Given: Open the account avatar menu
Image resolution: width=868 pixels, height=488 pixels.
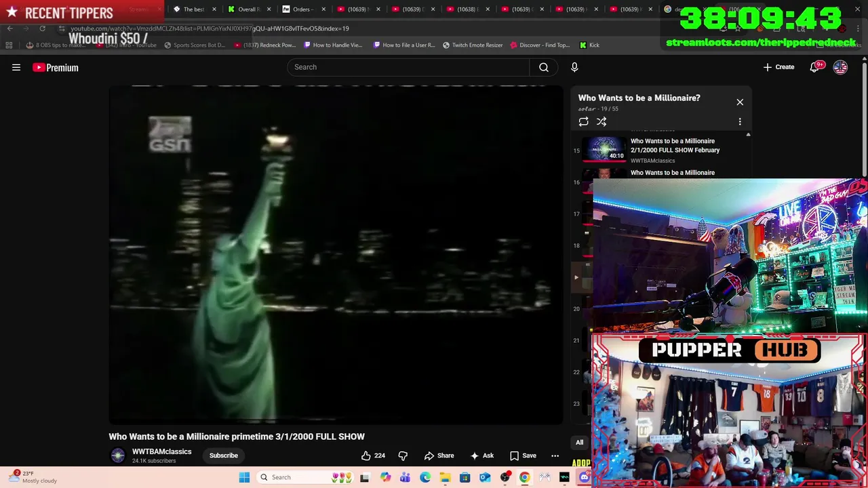Looking at the screenshot, I should click(x=840, y=67).
